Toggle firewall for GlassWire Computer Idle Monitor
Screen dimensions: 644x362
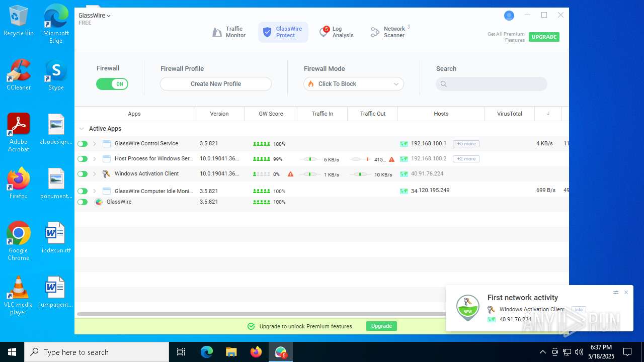point(83,191)
